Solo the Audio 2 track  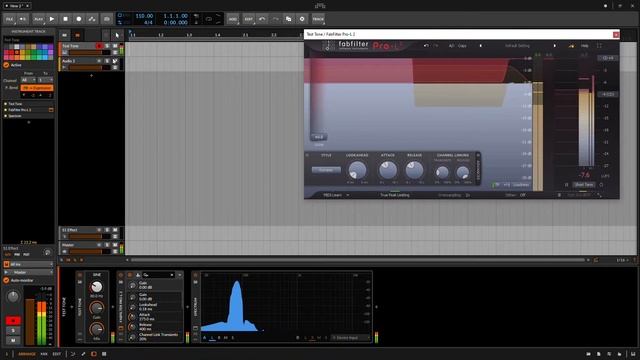pos(107,61)
